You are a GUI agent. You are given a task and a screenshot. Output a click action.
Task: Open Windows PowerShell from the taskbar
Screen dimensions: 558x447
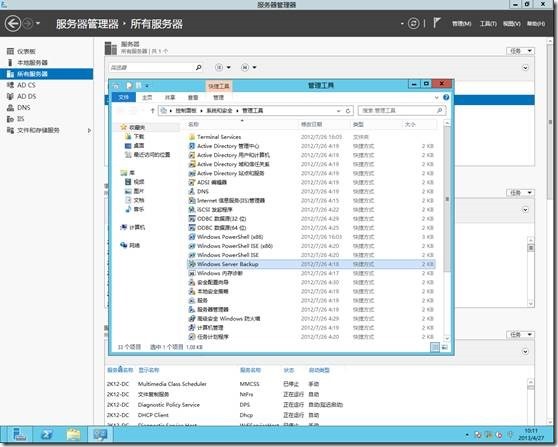click(47, 435)
